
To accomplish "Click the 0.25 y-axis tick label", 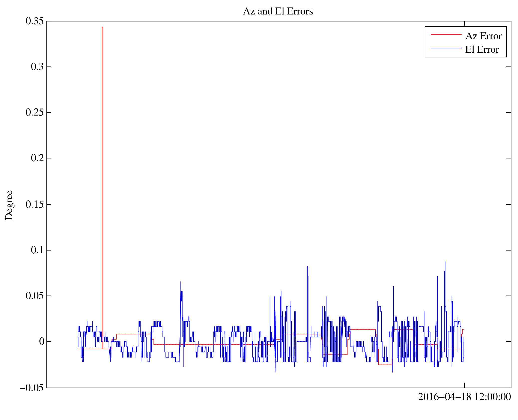I will (34, 113).
